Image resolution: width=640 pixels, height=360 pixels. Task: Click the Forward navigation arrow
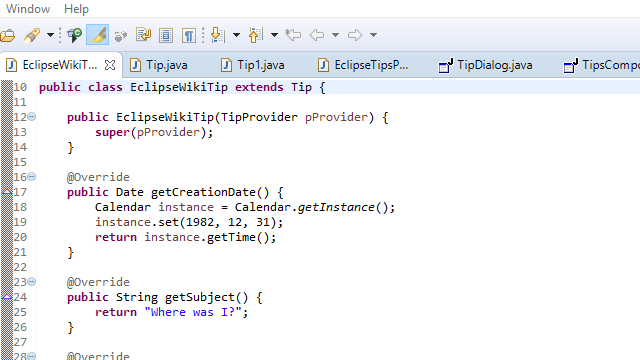click(x=355, y=35)
